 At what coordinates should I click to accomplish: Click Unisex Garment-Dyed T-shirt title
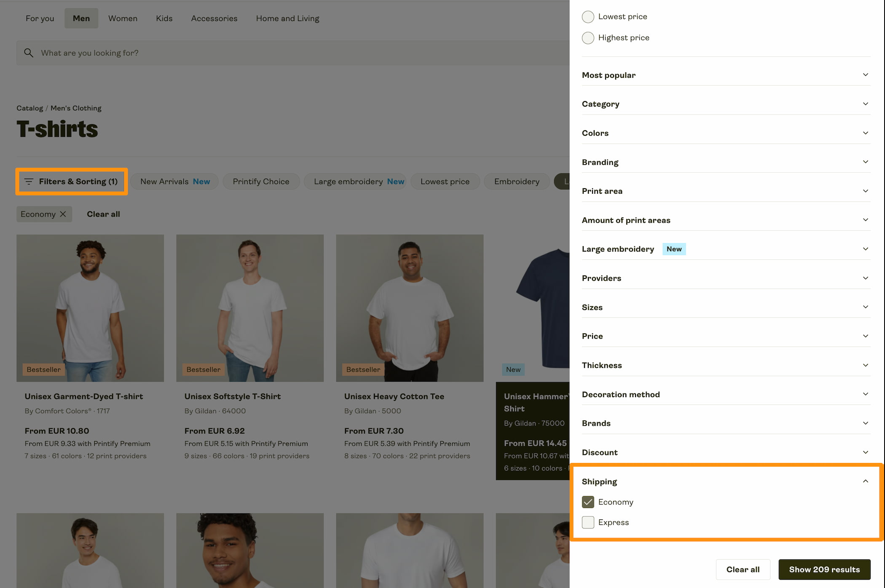pos(83,396)
